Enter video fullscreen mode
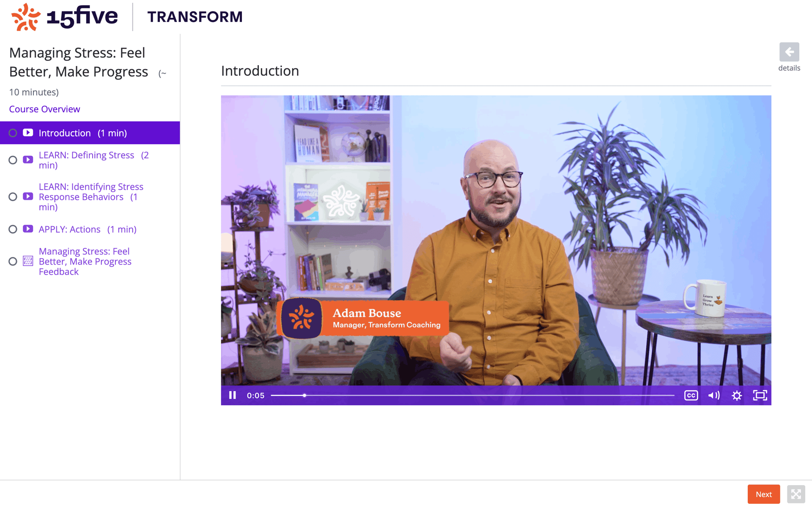The height and width of the screenshot is (508, 812). (760, 395)
